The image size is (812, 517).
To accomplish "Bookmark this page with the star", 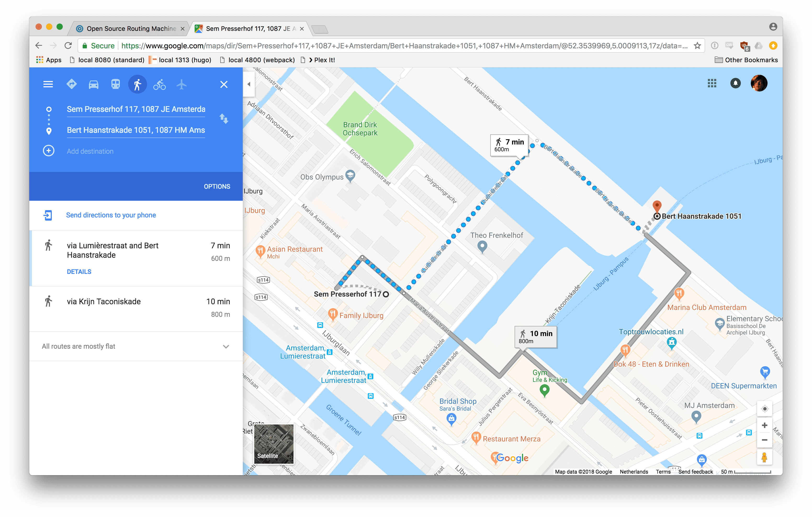I will pyautogui.click(x=697, y=45).
